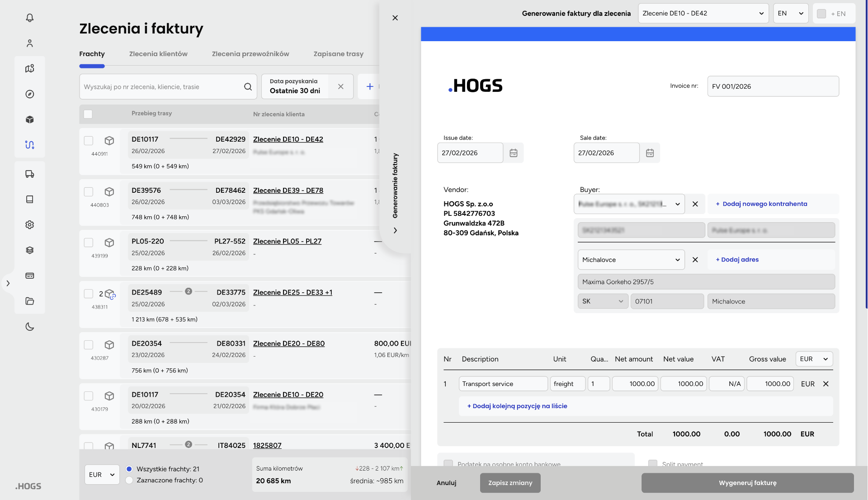Click the truck fleet icon
868x500 pixels.
tap(30, 174)
